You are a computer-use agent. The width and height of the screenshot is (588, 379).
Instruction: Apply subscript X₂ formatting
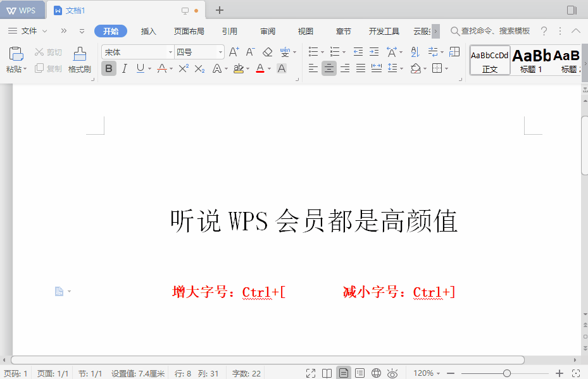199,68
